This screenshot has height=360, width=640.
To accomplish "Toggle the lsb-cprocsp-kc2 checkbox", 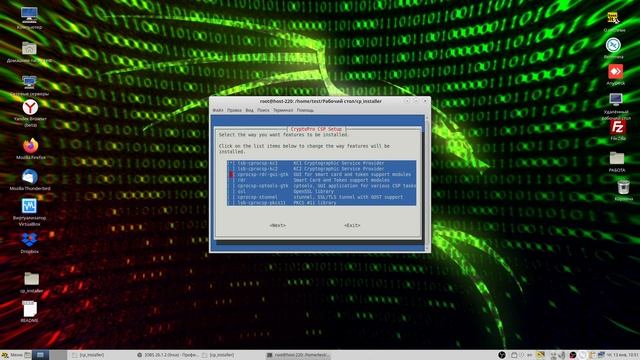I will click(x=231, y=169).
